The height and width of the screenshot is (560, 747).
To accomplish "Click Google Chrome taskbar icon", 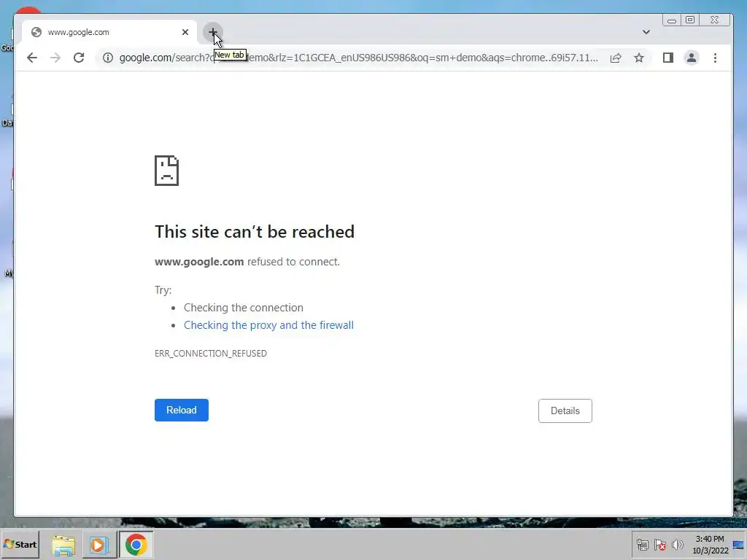I will pos(136,544).
